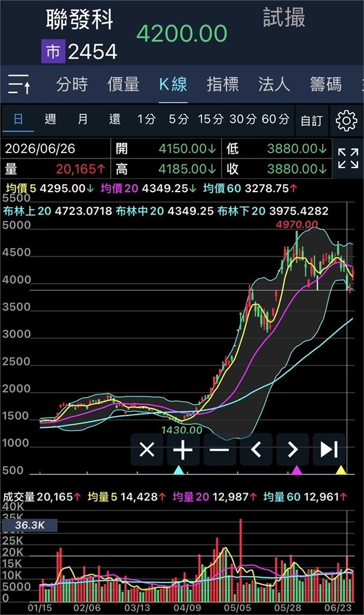Switch to 分時 tab
Screen dimensions: 364x615
72,84
